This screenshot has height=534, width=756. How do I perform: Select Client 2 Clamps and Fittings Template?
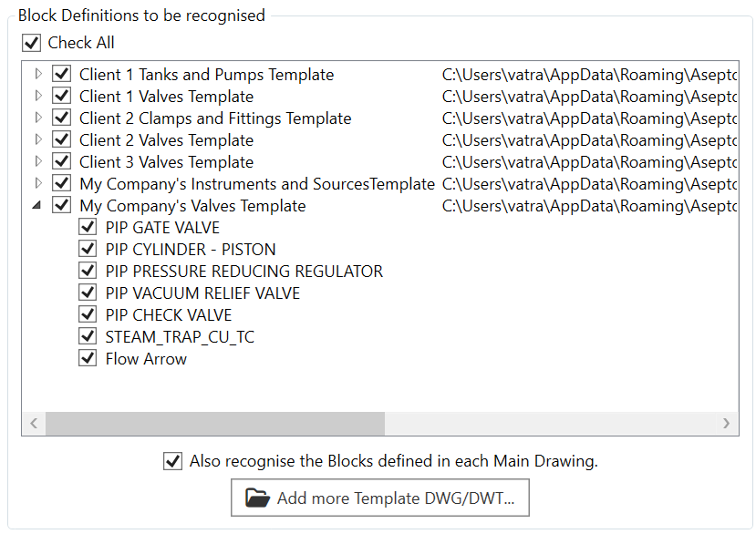tap(214, 118)
